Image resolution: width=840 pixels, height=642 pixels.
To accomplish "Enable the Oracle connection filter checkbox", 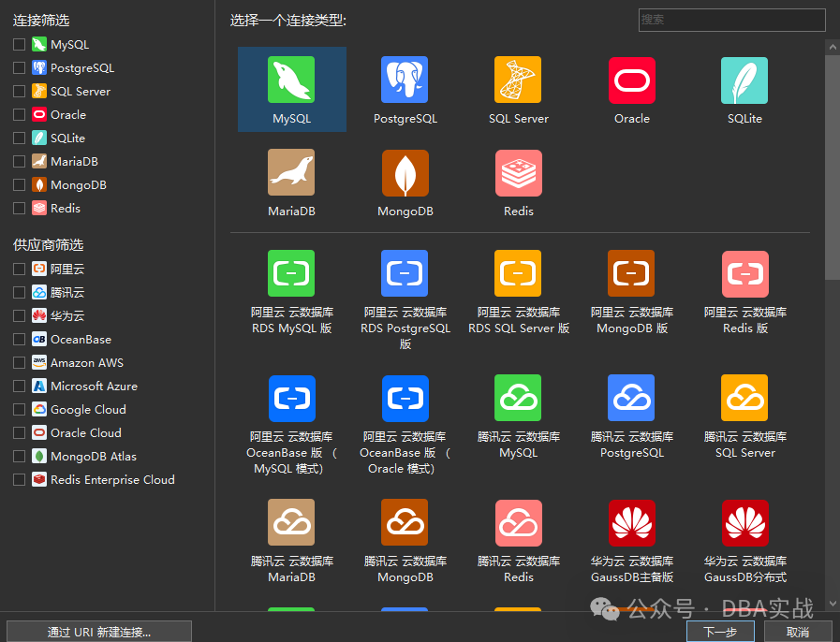I will 20,114.
